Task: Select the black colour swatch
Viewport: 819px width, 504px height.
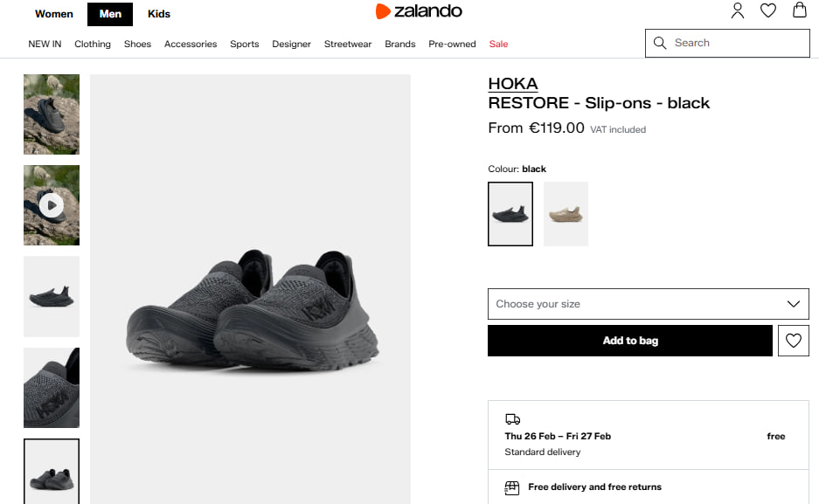Action: (510, 214)
